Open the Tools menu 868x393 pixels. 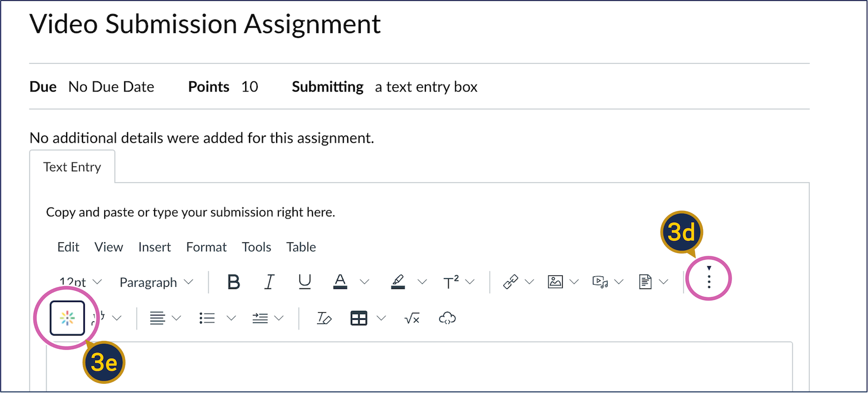(257, 247)
